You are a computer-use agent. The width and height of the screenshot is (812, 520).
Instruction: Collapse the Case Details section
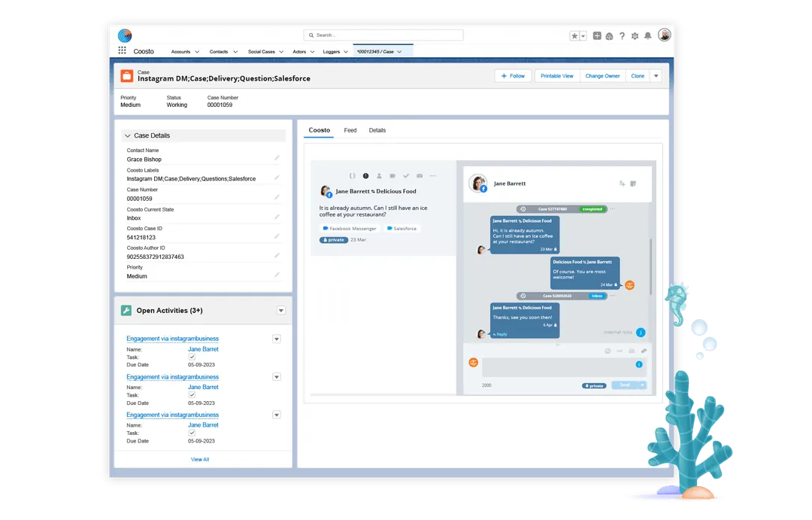tap(127, 136)
